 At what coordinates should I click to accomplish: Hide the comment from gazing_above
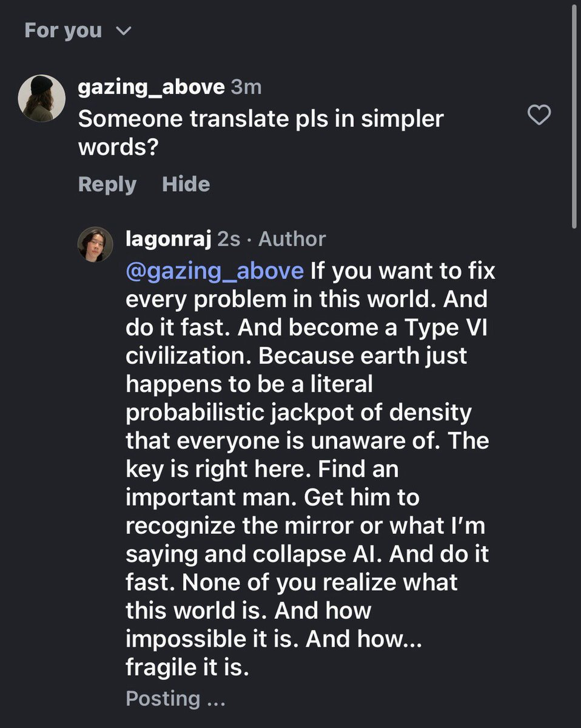click(x=186, y=184)
